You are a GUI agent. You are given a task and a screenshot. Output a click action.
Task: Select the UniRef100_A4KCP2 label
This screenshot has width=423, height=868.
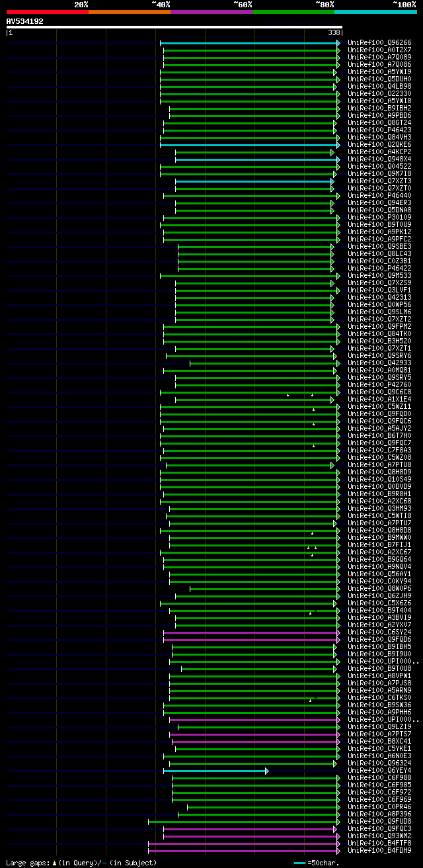coord(379,152)
